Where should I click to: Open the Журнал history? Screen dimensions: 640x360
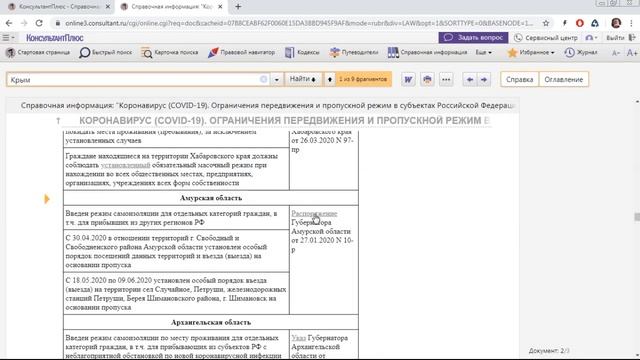click(581, 53)
